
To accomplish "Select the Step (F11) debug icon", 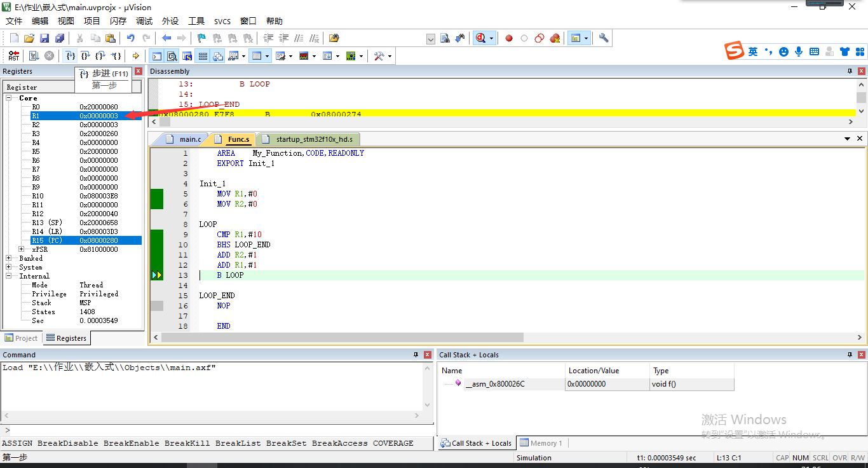I will point(70,56).
